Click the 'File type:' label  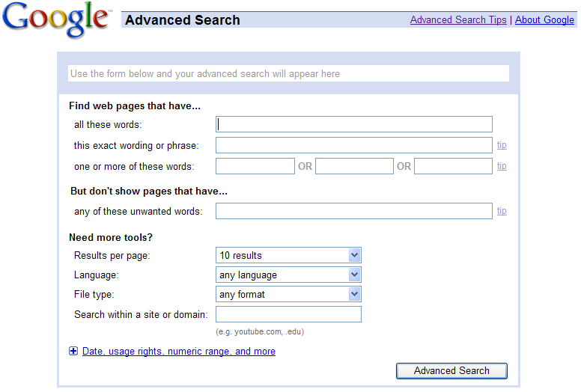(94, 295)
